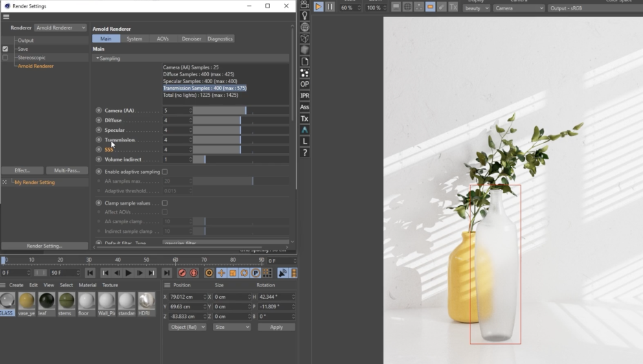Click the Ass export icon
This screenshot has height=364, width=643.
click(305, 107)
